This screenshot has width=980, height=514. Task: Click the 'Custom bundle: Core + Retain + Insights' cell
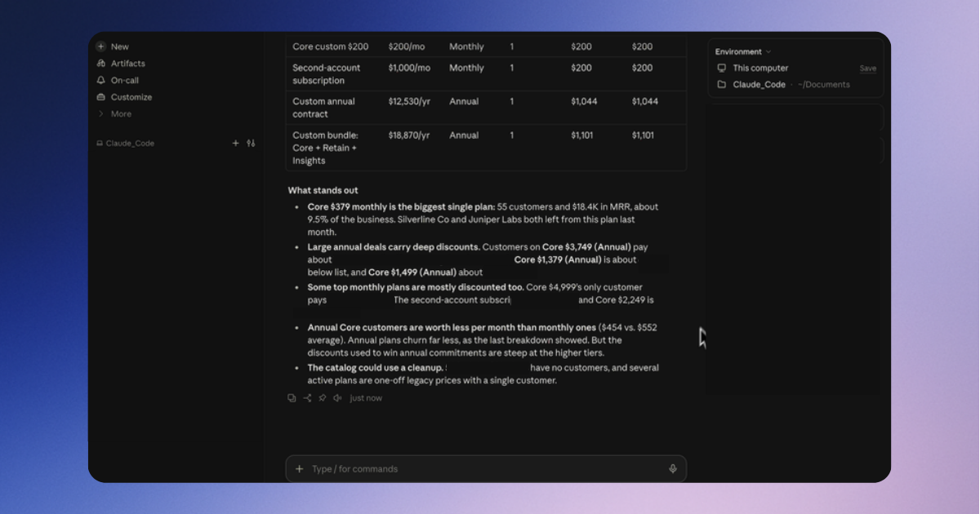coord(326,148)
